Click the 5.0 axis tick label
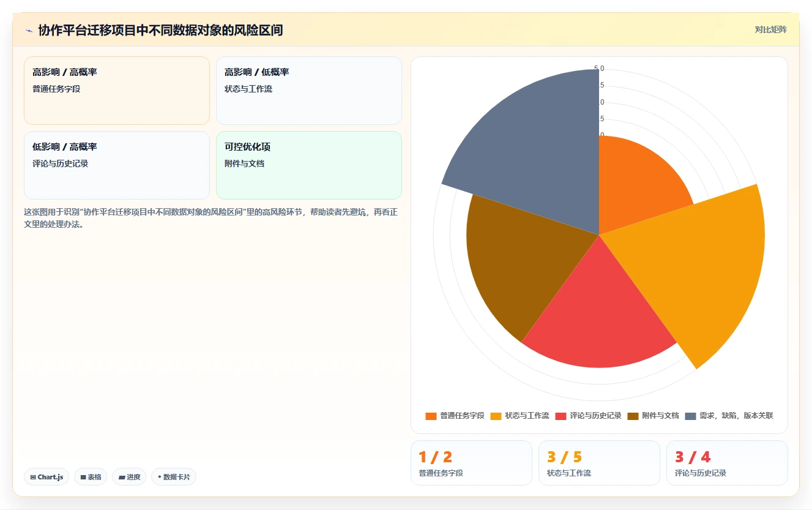Screen dimensions: 812x510 [x=599, y=69]
